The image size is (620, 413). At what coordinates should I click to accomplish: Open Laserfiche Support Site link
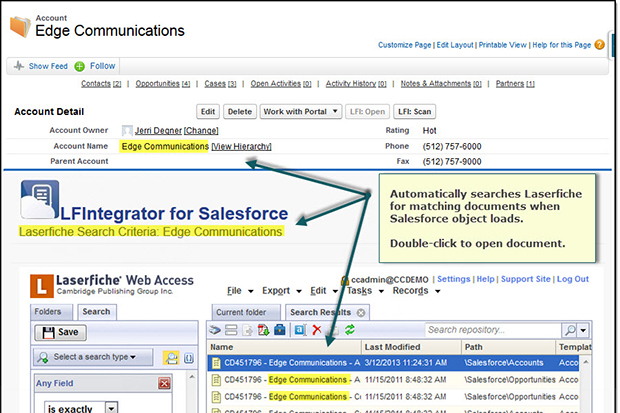pyautogui.click(x=525, y=279)
